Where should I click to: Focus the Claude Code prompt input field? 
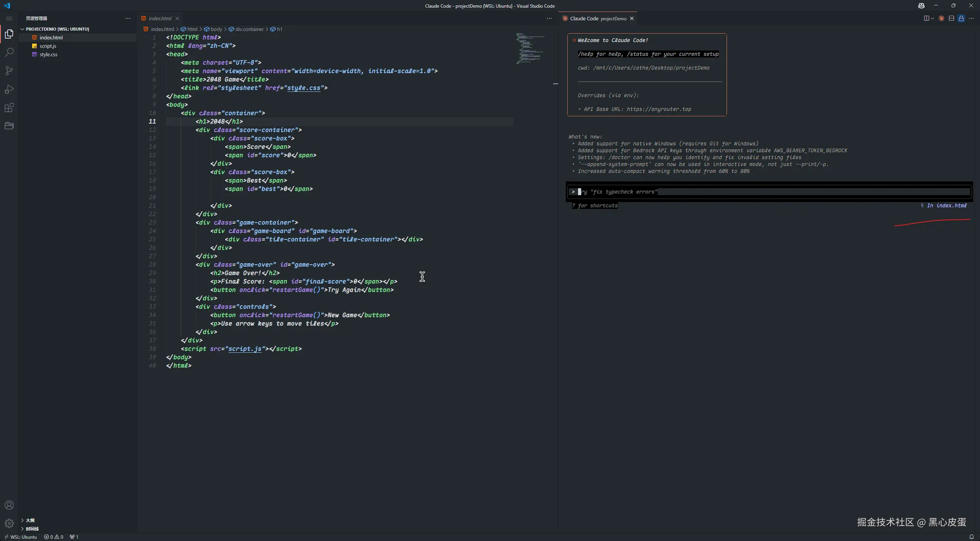click(769, 192)
